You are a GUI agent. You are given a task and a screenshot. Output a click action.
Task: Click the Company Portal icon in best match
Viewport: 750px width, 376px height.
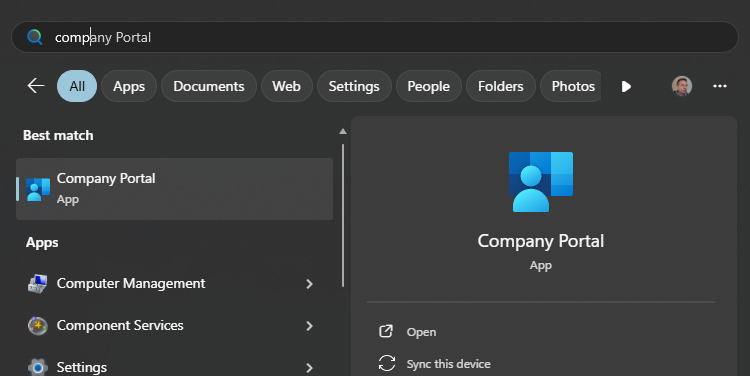tap(38, 189)
